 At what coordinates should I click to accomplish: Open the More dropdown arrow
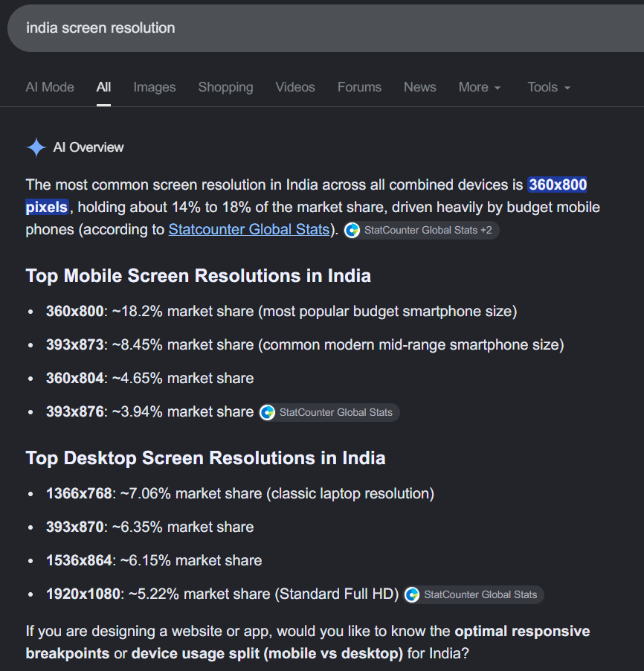(x=498, y=88)
